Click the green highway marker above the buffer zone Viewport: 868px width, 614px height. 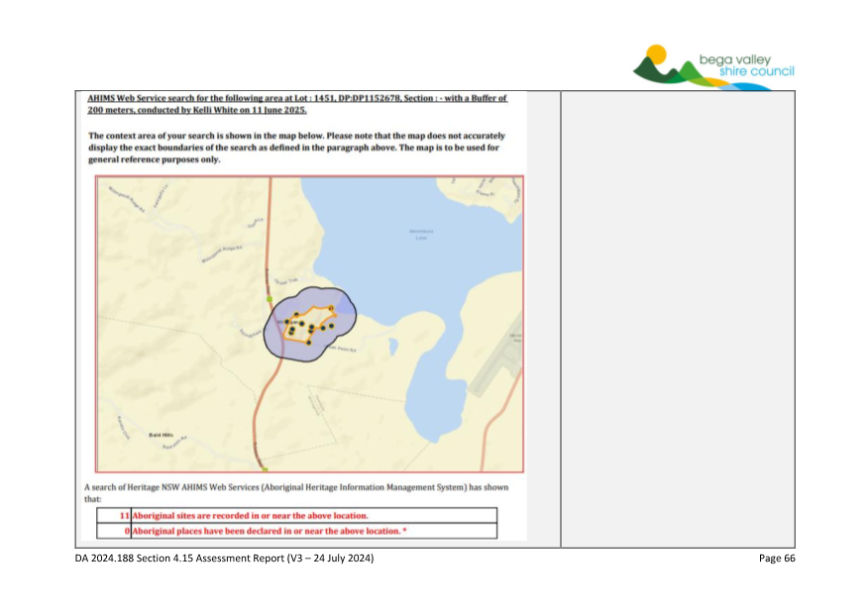click(270, 299)
